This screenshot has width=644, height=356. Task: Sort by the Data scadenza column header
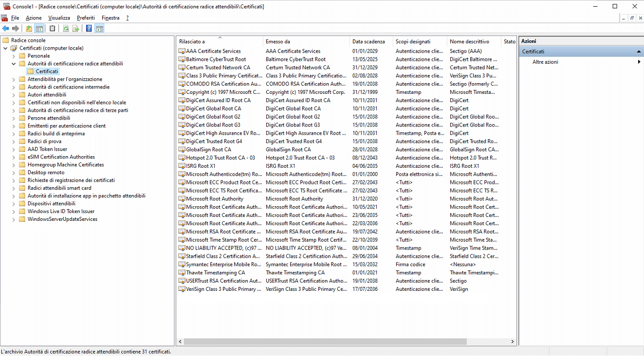tap(371, 41)
